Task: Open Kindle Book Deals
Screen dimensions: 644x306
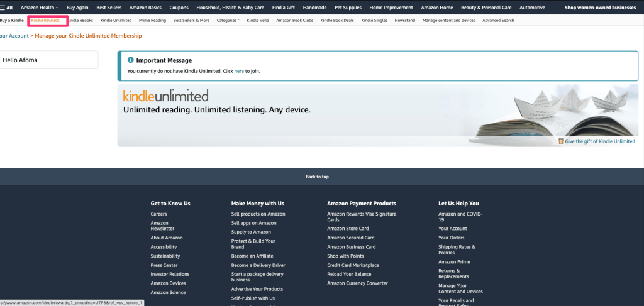Action: pos(337,21)
